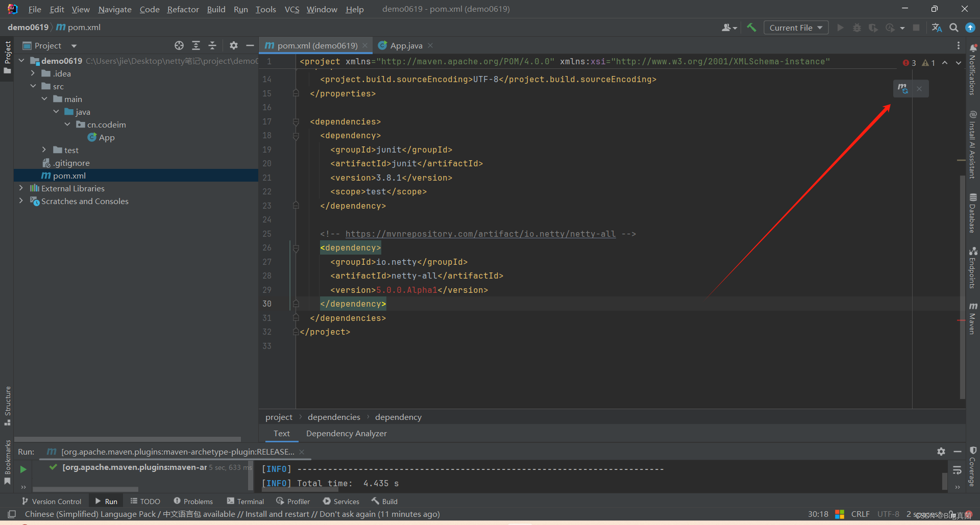
Task: Open Run panel settings gear
Action: click(941, 452)
